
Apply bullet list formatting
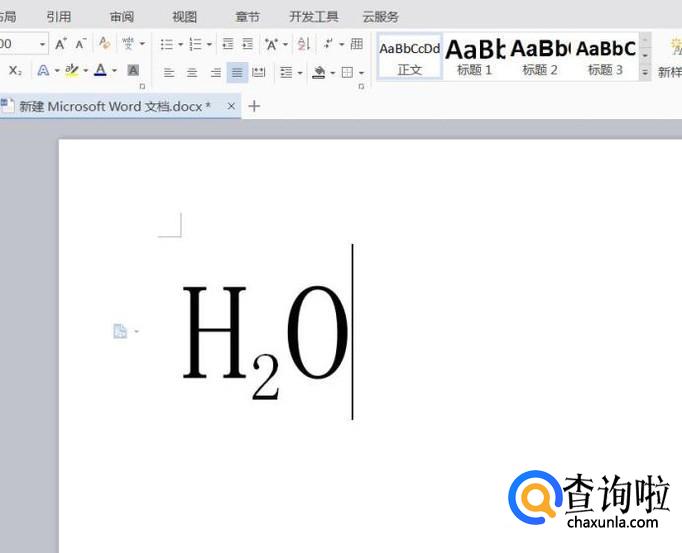click(x=167, y=44)
